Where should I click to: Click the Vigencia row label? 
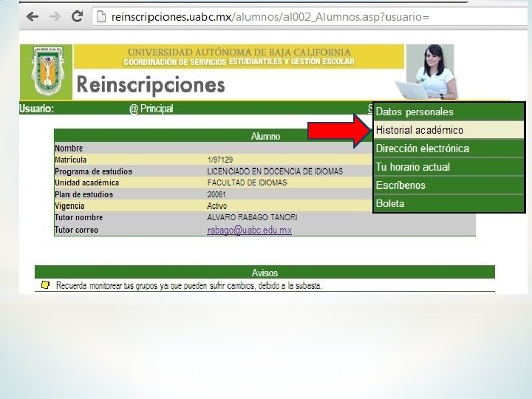click(x=69, y=206)
